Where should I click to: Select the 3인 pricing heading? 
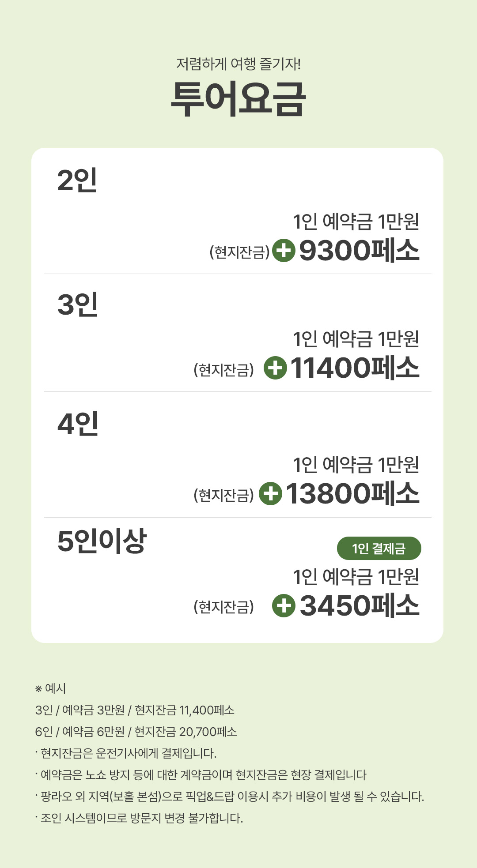point(78,304)
